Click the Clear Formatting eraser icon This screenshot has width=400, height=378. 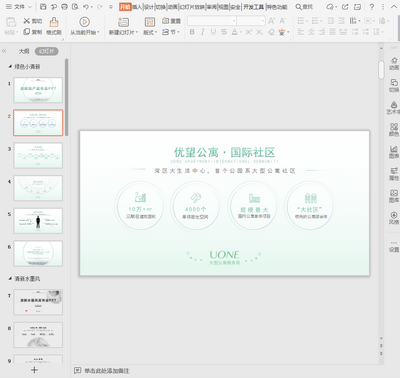click(271, 32)
